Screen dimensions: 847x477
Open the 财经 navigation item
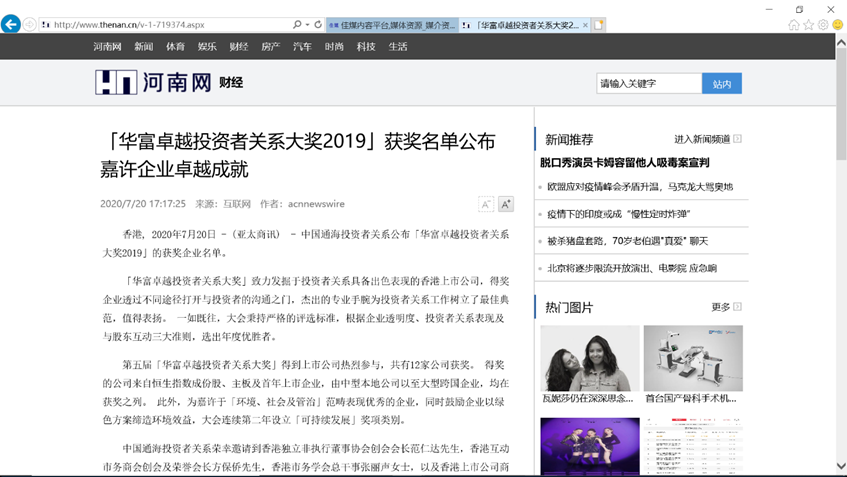(x=239, y=46)
